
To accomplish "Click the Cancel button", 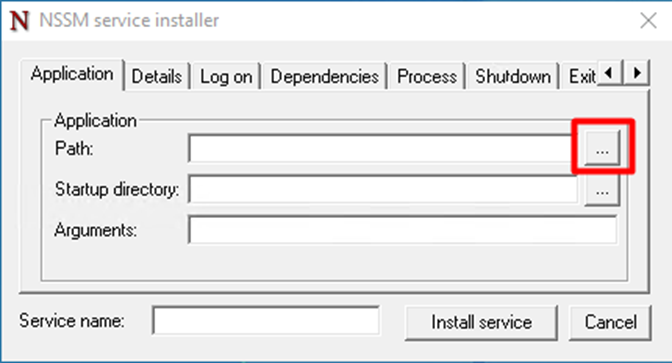I will 610,322.
